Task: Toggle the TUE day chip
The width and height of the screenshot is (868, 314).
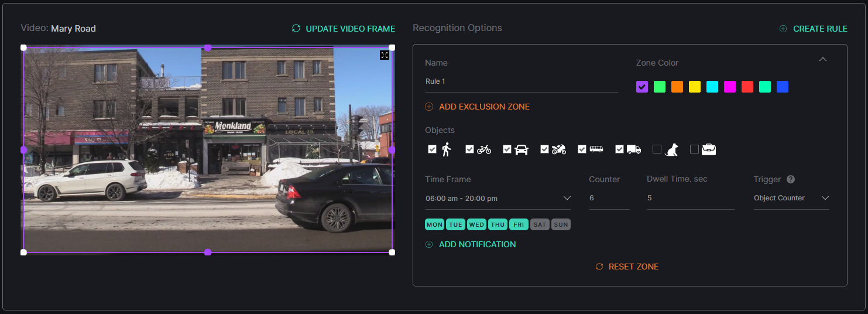Action: (x=456, y=224)
